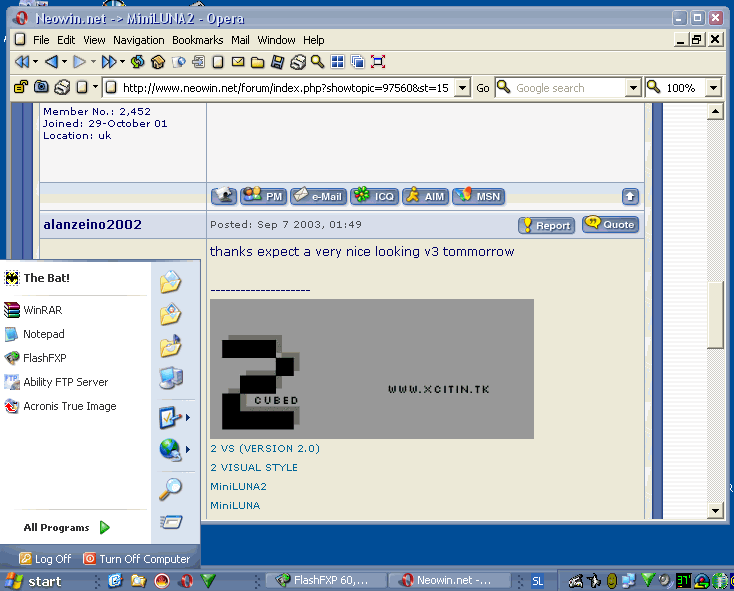This screenshot has width=734, height=591.
Task: Click the MSN contact button
Action: (478, 196)
